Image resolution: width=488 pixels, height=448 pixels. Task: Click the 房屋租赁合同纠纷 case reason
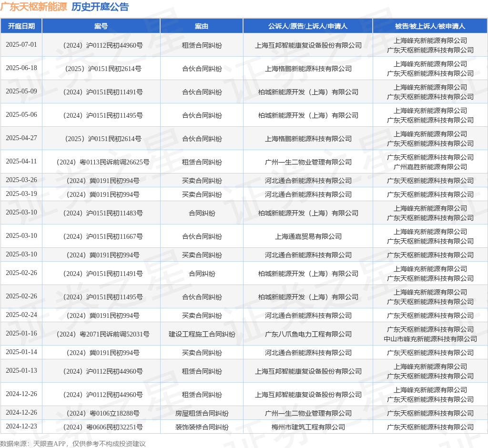pyautogui.click(x=202, y=413)
